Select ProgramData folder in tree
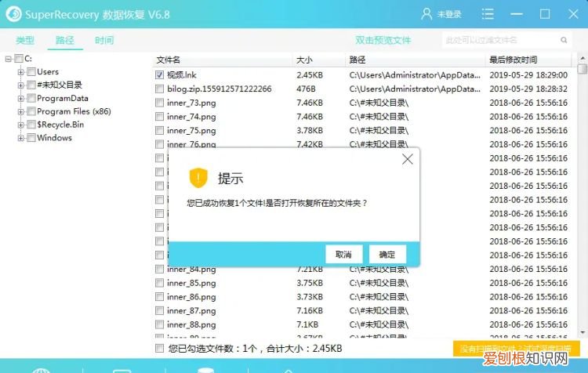The height and width of the screenshot is (373, 588). click(x=63, y=98)
